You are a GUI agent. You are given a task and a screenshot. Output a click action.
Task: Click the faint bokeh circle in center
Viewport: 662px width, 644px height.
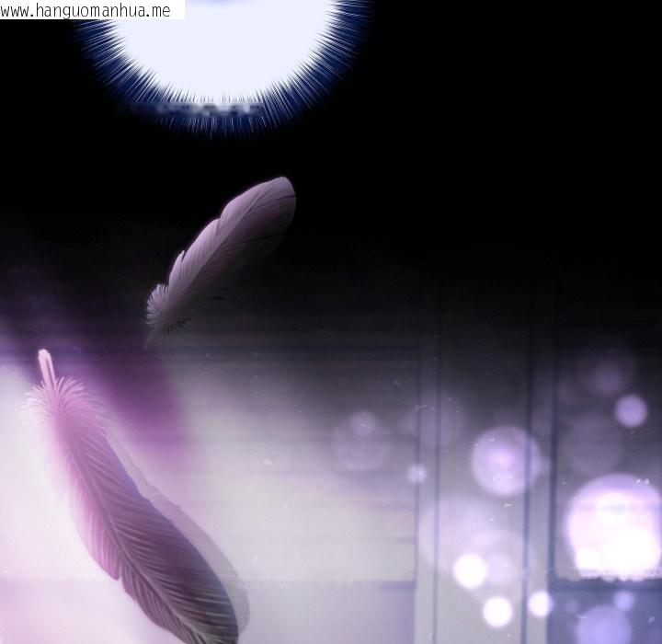coord(363,440)
